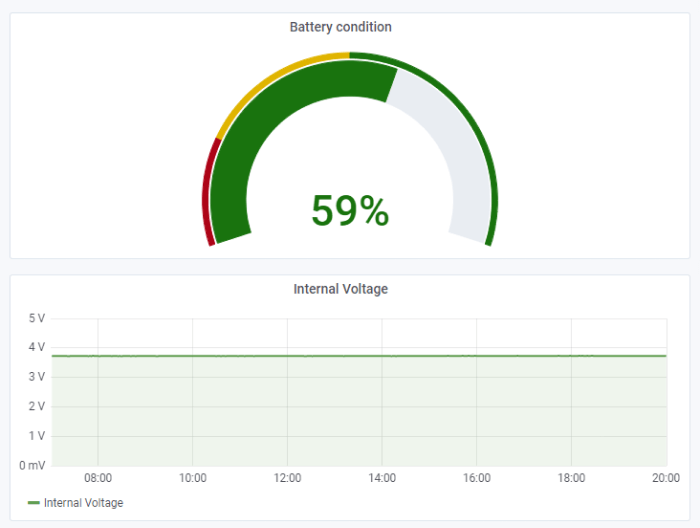Click the 08:00 time axis label
Image resolution: width=700 pixels, height=528 pixels.
coord(98,478)
